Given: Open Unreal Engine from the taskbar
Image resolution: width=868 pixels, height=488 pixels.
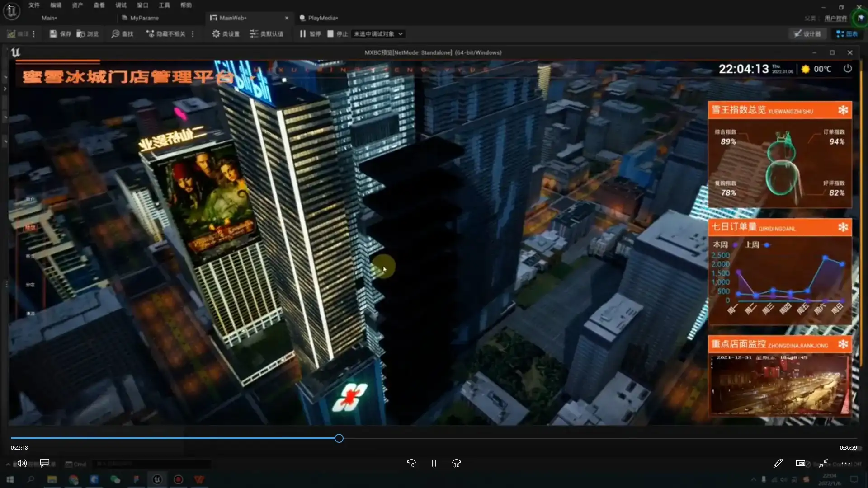Looking at the screenshot, I should pyautogui.click(x=157, y=479).
